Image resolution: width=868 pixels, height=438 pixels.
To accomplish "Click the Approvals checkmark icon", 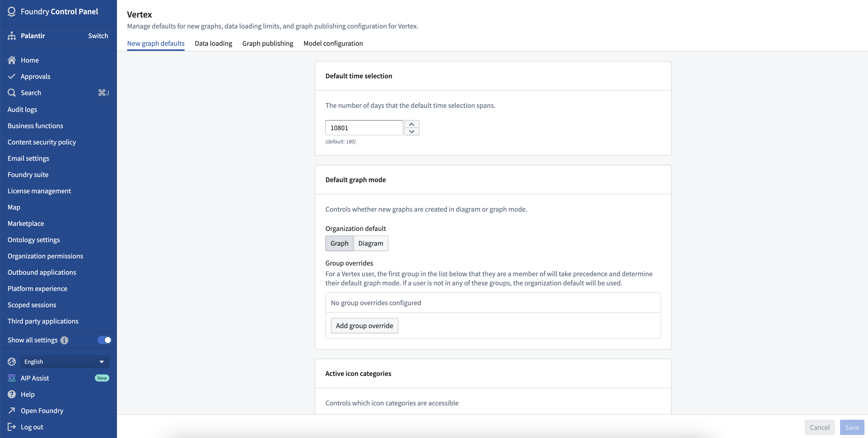I will click(12, 76).
